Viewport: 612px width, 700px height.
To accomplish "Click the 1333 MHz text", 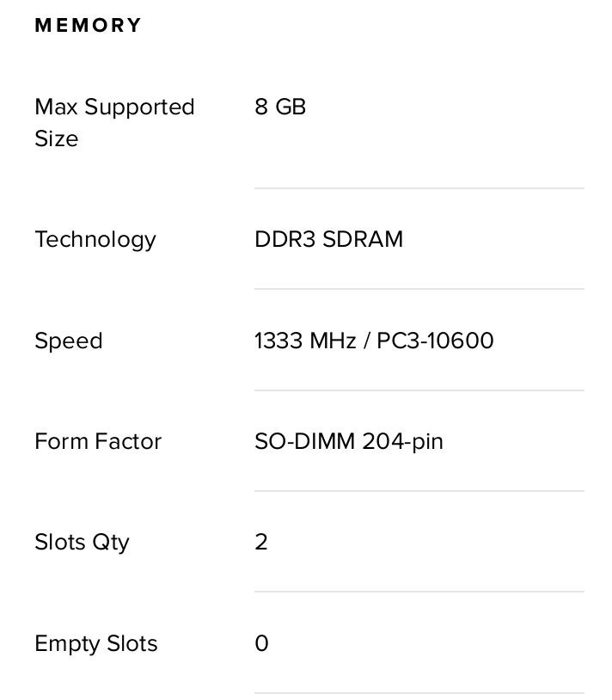I will click(305, 341).
